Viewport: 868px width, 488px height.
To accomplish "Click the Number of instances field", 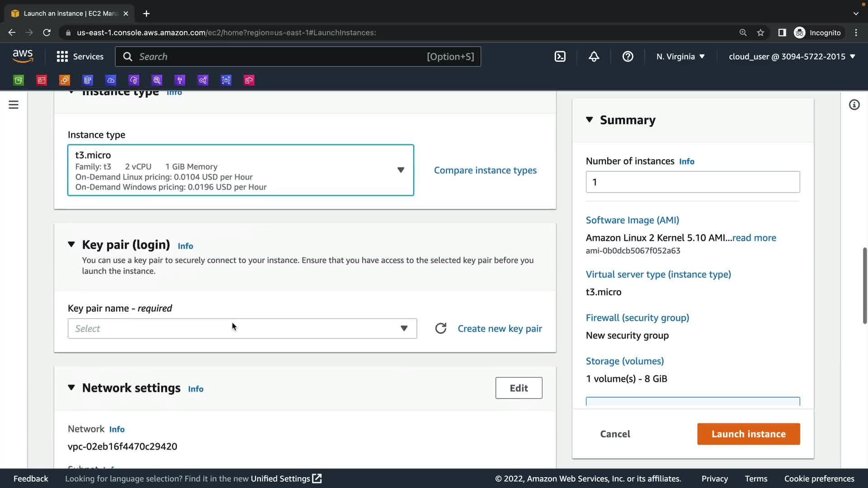I will click(693, 182).
